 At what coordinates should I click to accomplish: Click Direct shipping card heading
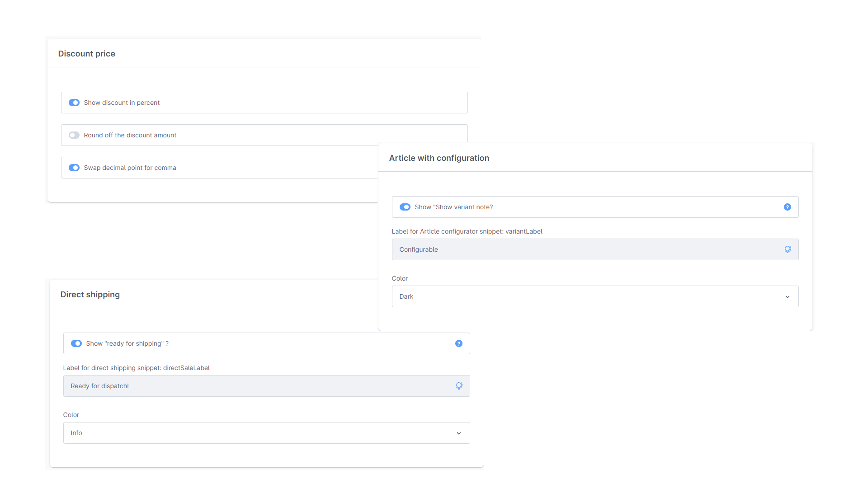pos(90,295)
